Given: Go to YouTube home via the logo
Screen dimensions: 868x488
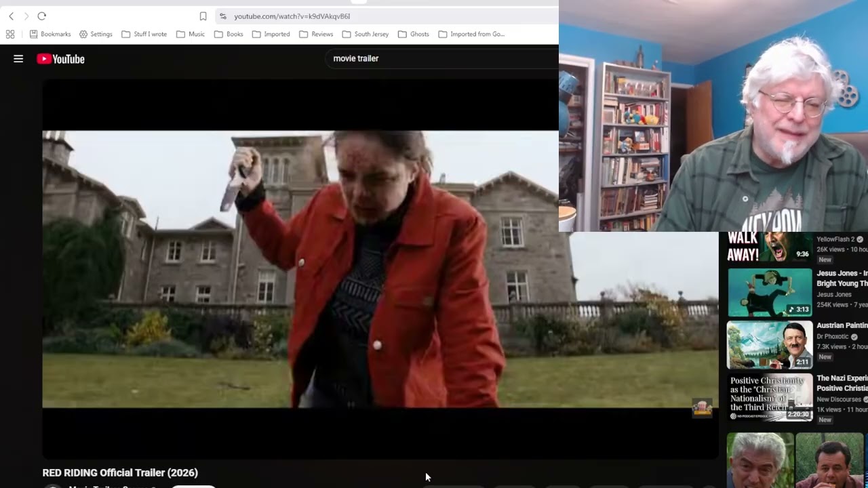Looking at the screenshot, I should [x=61, y=59].
